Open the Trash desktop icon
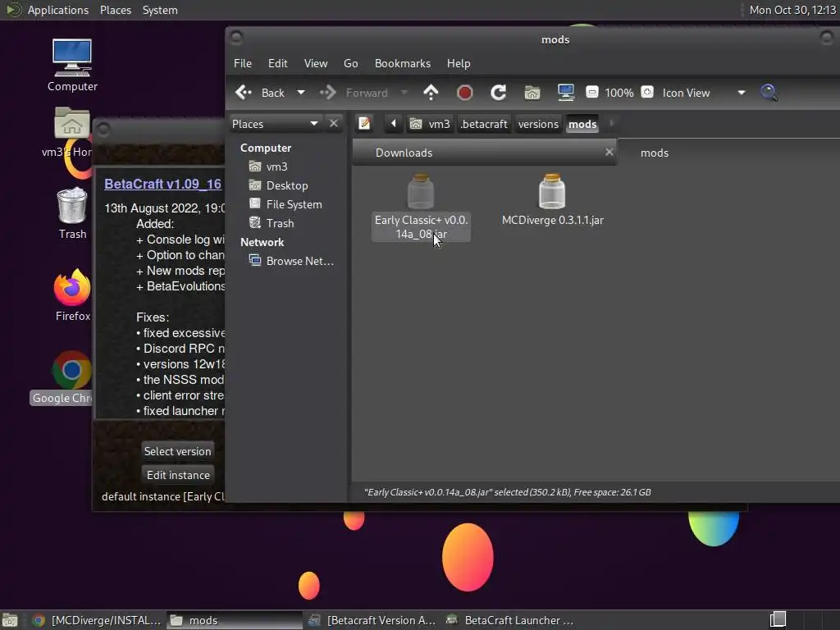 (x=72, y=212)
